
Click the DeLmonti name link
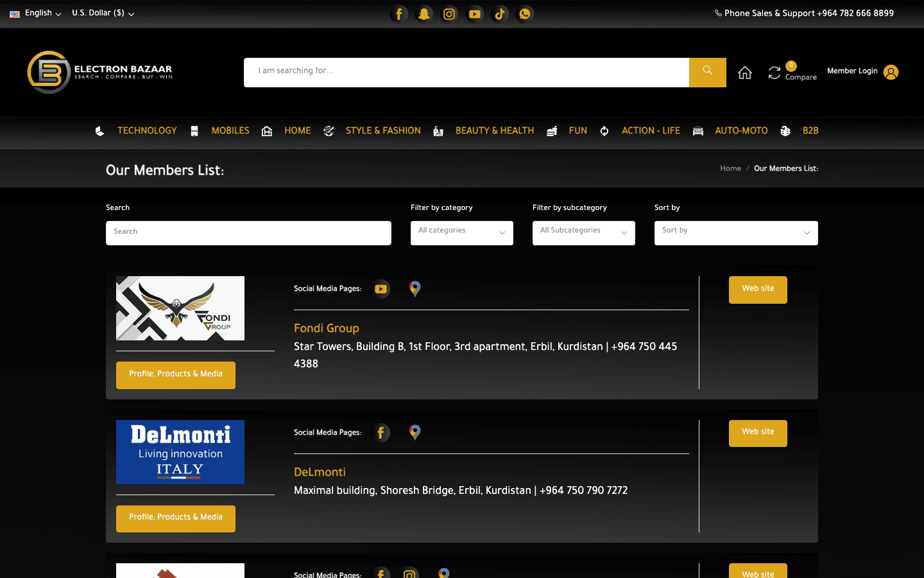pyautogui.click(x=320, y=472)
